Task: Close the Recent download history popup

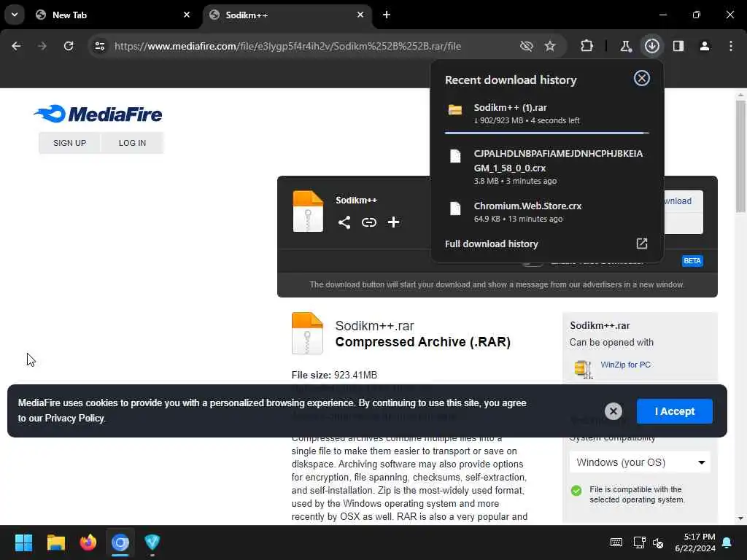Action: (642, 78)
